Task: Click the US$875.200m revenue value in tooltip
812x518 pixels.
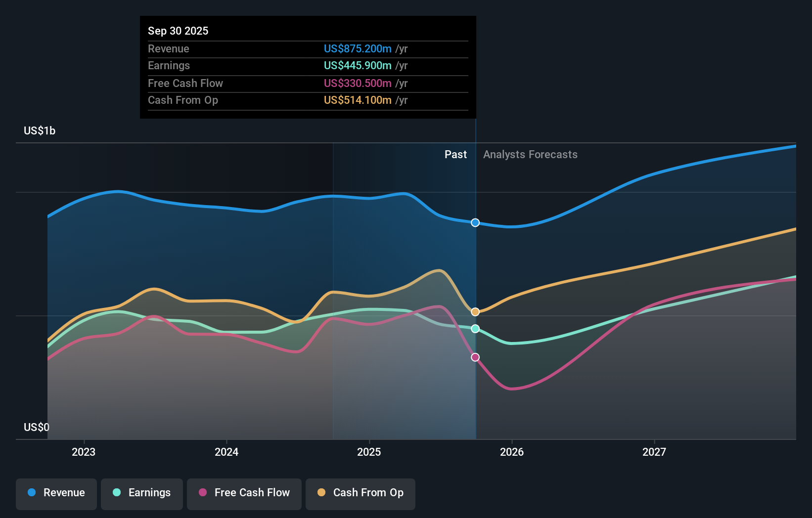Action: (357, 49)
